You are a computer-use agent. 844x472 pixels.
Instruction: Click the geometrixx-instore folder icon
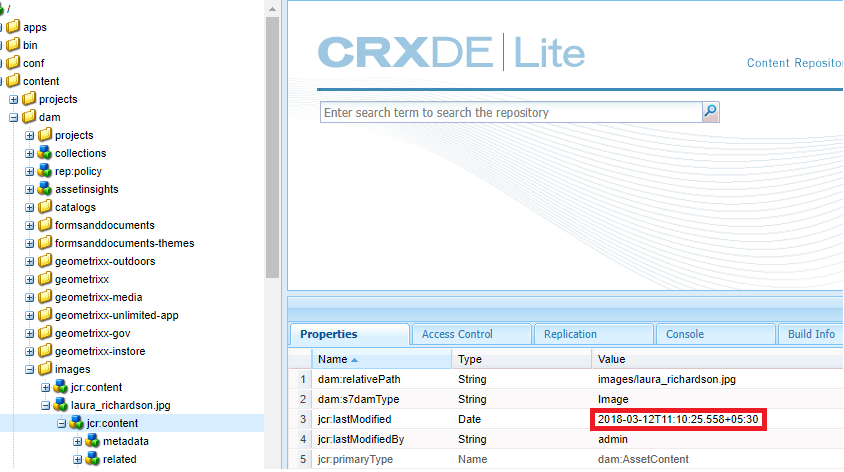tap(45, 351)
